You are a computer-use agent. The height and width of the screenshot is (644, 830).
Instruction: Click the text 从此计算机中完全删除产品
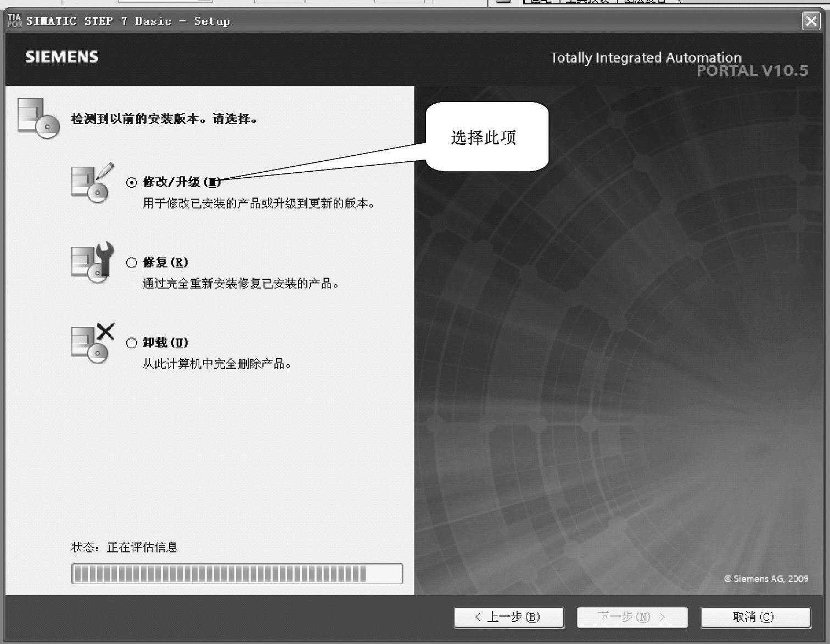point(217,364)
